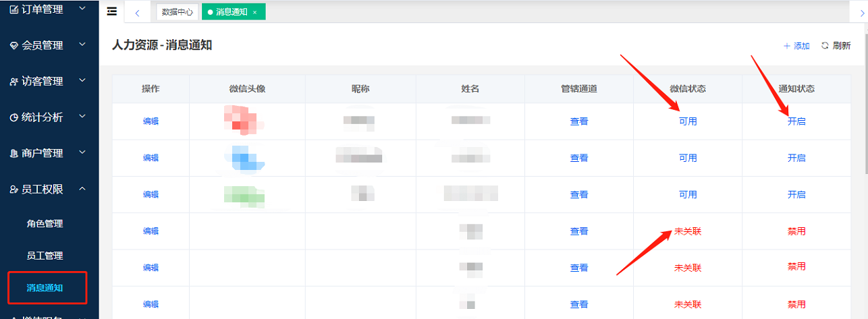
Task: Click the 刷新 refresh icon
Action: tap(824, 46)
